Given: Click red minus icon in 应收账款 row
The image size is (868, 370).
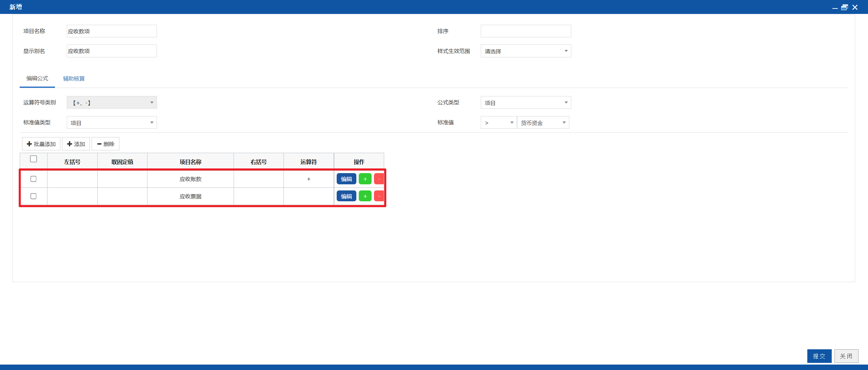Looking at the screenshot, I should coord(379,179).
